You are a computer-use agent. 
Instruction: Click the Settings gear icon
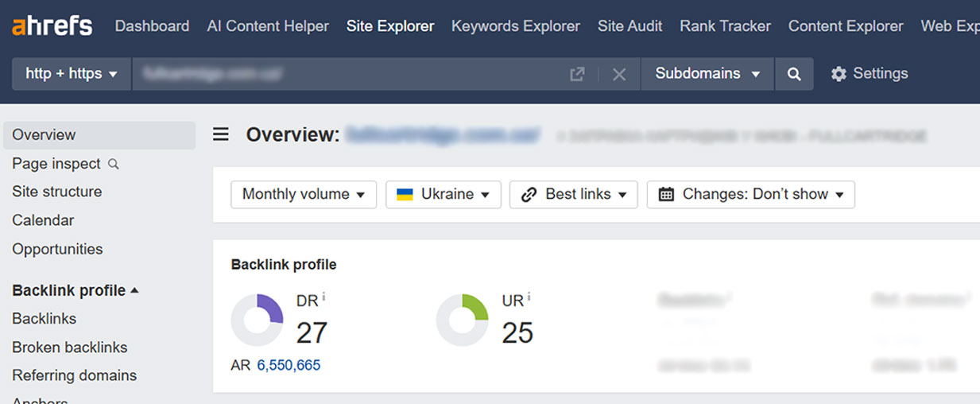(x=839, y=74)
